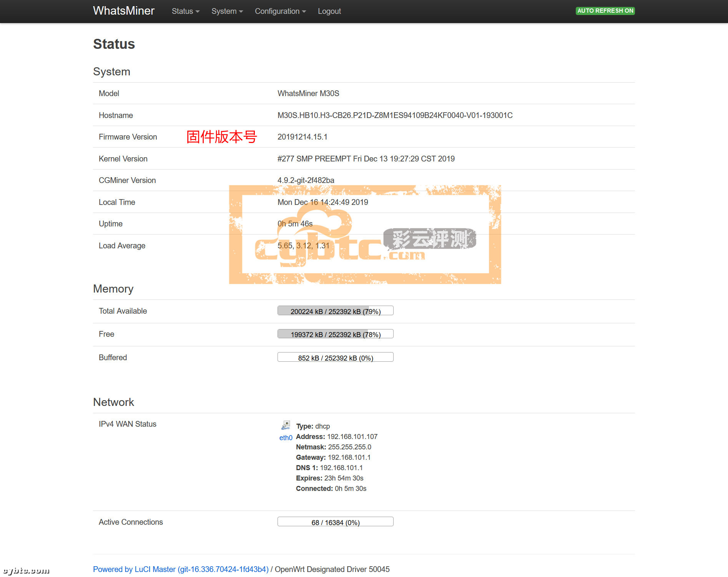Viewport: 728px width, 577px height.
Task: Open the Status dropdown menu
Action: 186,11
